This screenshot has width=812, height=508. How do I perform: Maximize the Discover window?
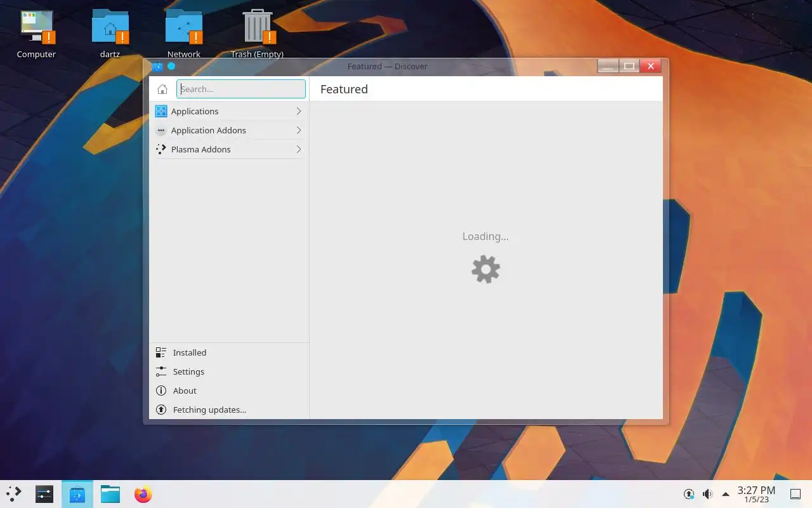[x=629, y=66]
